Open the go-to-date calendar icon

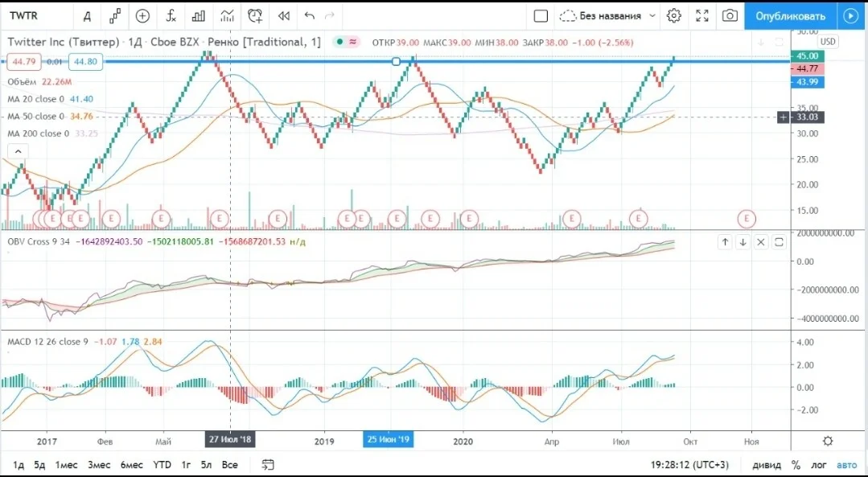268,464
